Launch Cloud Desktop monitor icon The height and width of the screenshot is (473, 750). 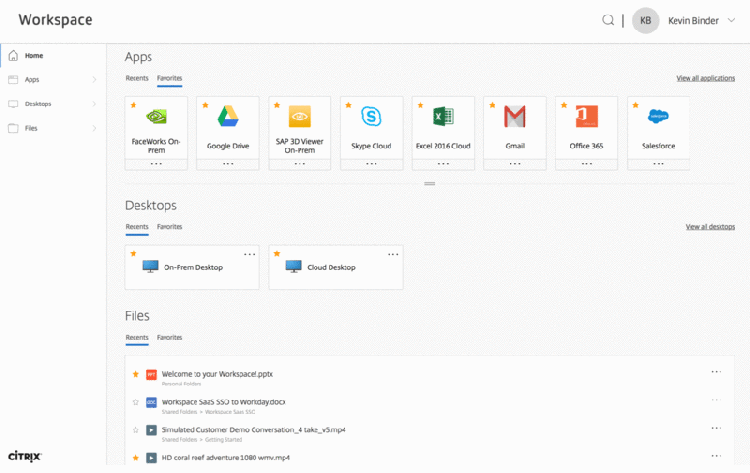pos(294,266)
